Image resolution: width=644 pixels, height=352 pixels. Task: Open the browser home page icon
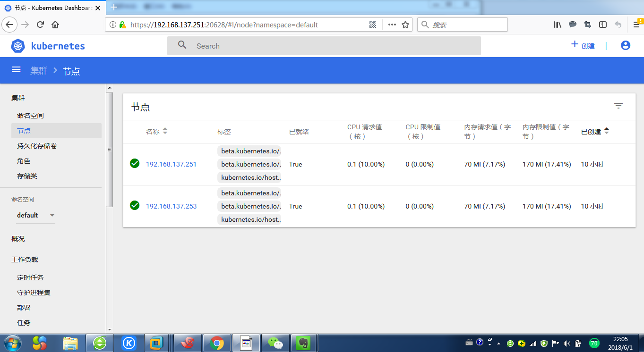click(x=55, y=25)
